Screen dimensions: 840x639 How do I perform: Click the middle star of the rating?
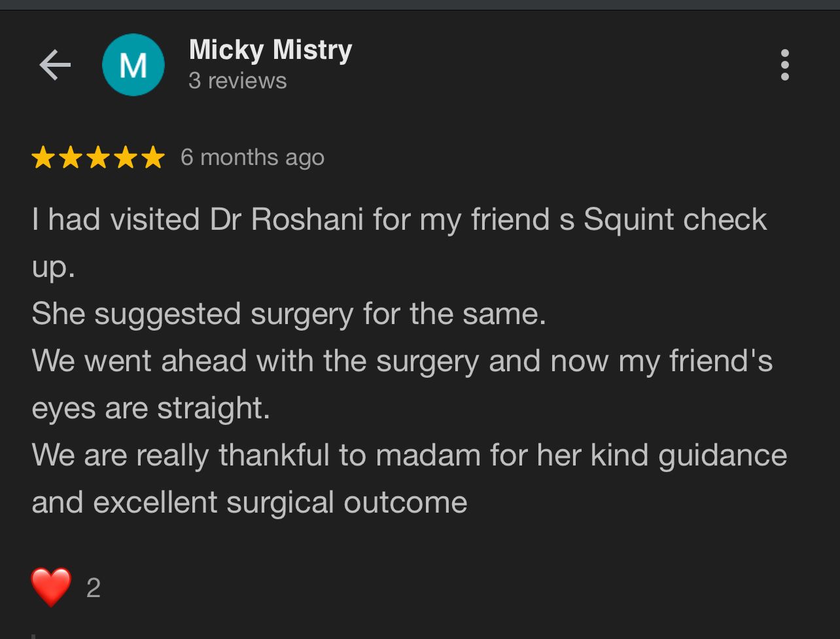coord(98,157)
